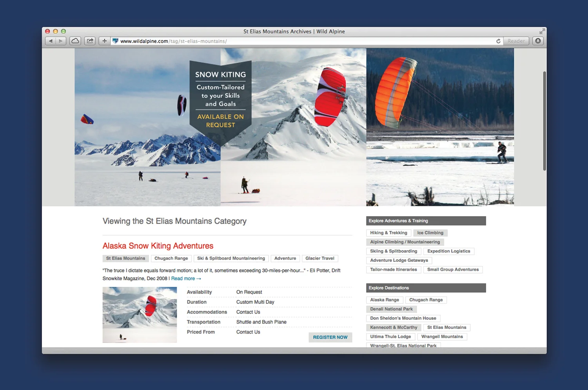Go back with the Safari back arrow
This screenshot has width=588, height=390.
point(51,41)
